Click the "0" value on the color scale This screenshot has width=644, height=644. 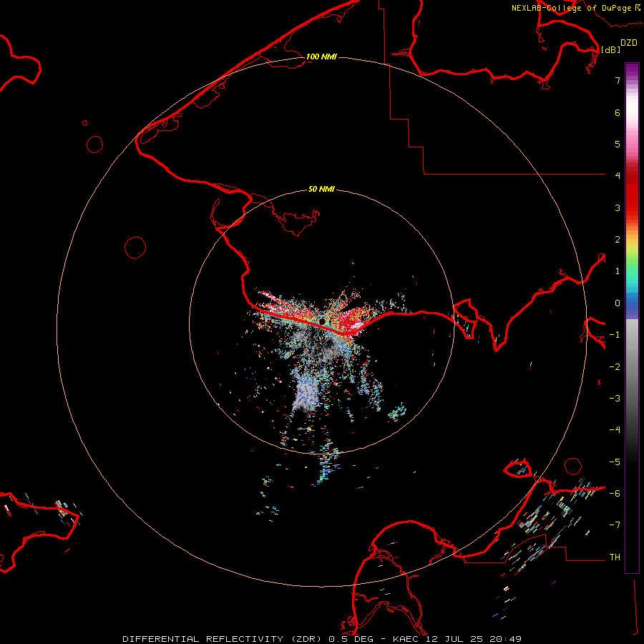(618, 303)
